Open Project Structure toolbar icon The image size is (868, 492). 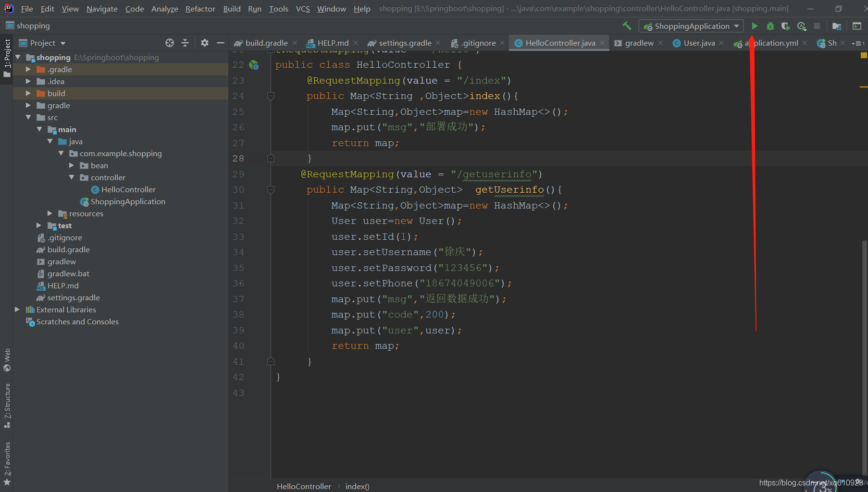point(837,26)
